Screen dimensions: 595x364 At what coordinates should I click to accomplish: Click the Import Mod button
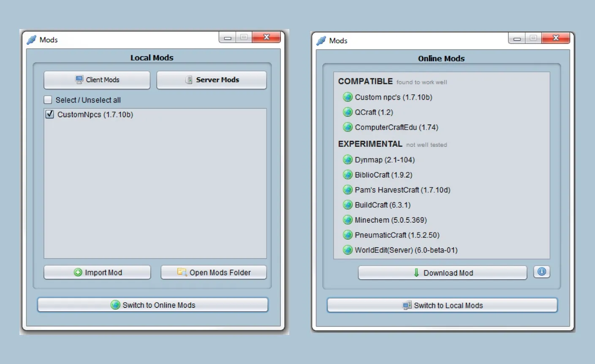(97, 272)
